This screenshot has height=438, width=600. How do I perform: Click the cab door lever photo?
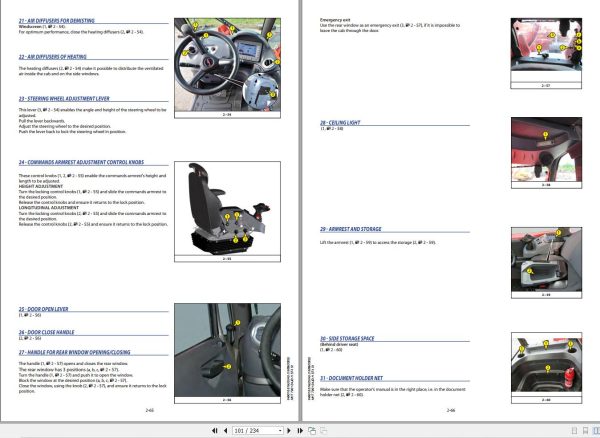[x=227, y=350]
